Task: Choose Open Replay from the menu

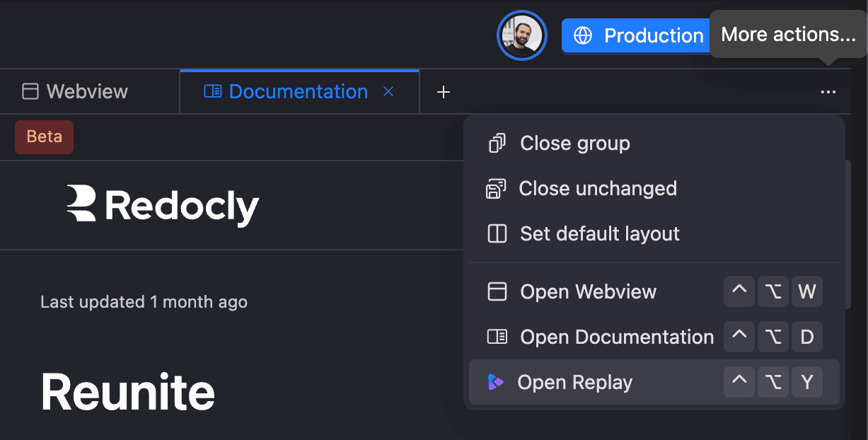Action: click(654, 382)
